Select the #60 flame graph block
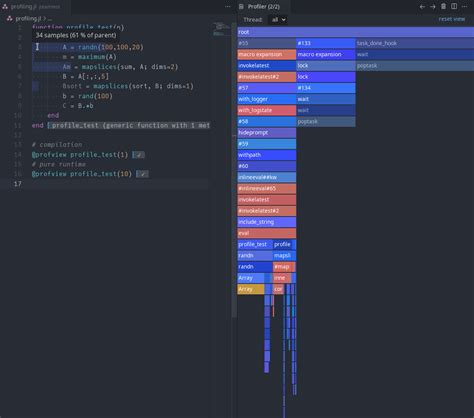This screenshot has height=418, width=474. pyautogui.click(x=267, y=166)
